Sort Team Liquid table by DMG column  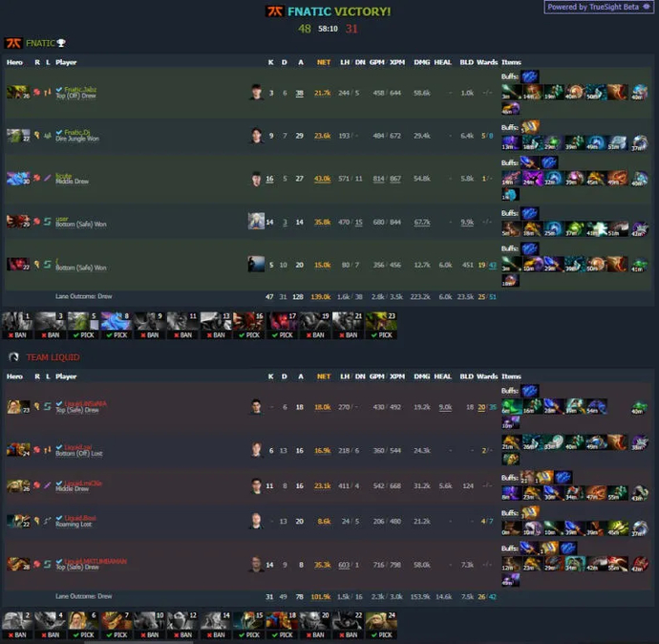[x=421, y=376]
